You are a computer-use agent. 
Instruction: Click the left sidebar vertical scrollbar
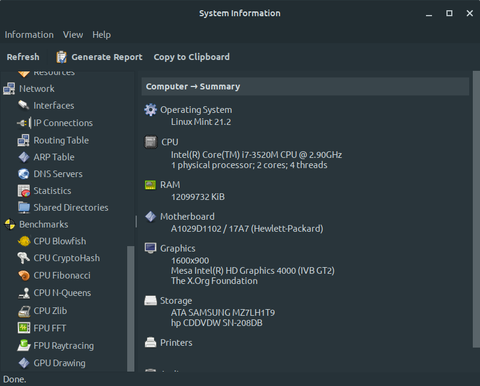[131, 308]
